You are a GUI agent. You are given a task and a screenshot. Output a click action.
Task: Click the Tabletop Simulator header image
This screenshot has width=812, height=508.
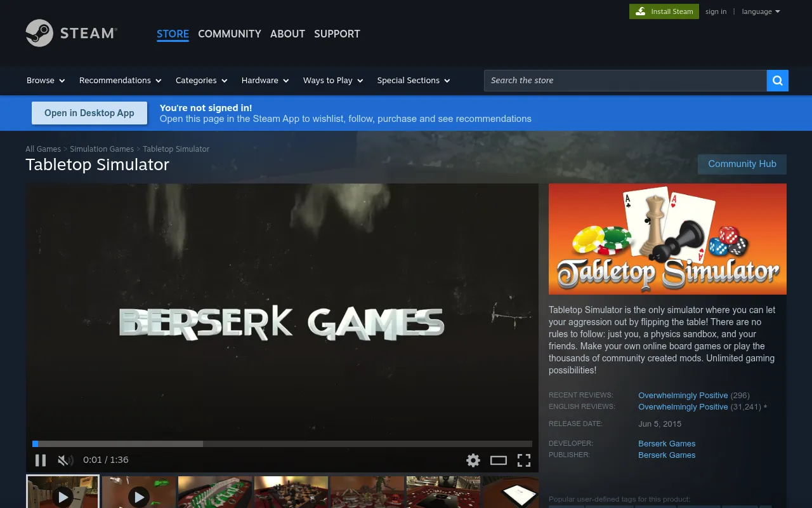pos(667,239)
